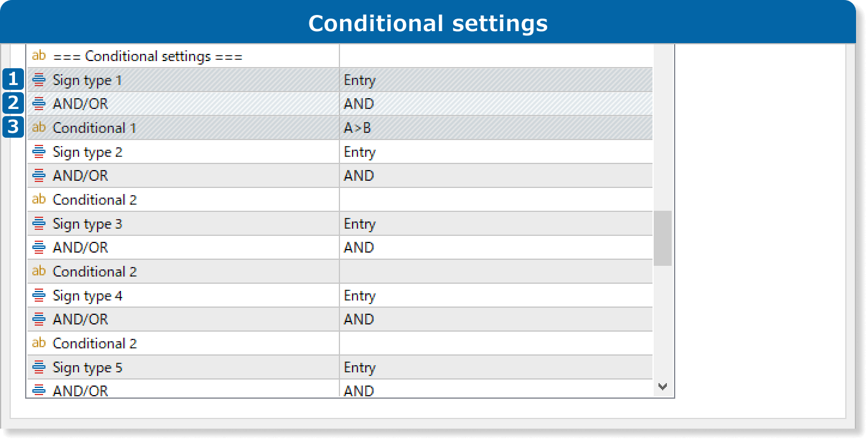Viewport: 868px width, 443px height.
Task: Click the ab text icon next to Conditional 1
Action: [x=39, y=128]
